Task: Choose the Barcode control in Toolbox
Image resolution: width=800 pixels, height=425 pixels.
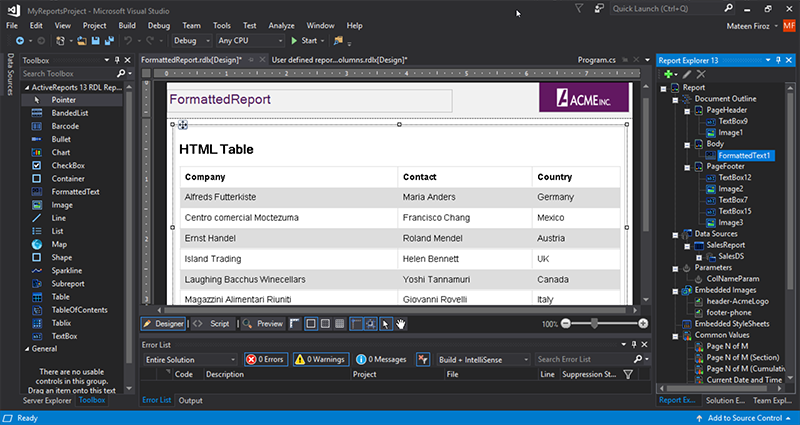Action: click(65, 126)
